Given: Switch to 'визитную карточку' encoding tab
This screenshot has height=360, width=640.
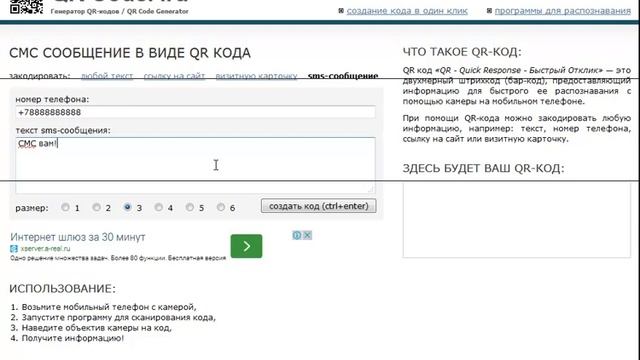Looking at the screenshot, I should pyautogui.click(x=256, y=76).
